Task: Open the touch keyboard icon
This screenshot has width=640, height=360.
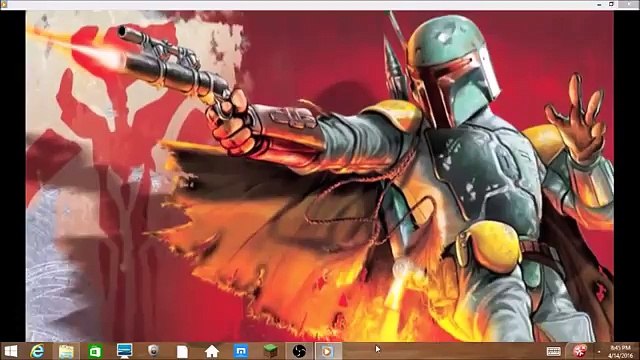Action: tap(553, 351)
